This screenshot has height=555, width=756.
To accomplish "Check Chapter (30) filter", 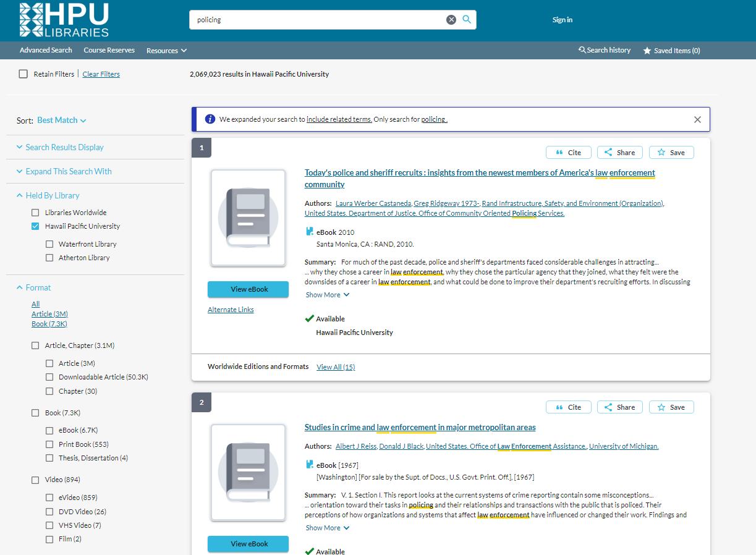I will coord(49,391).
